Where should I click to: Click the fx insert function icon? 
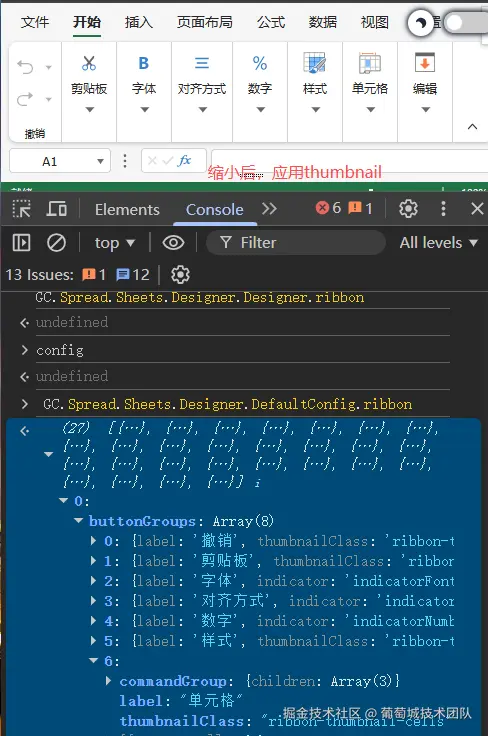[184, 161]
